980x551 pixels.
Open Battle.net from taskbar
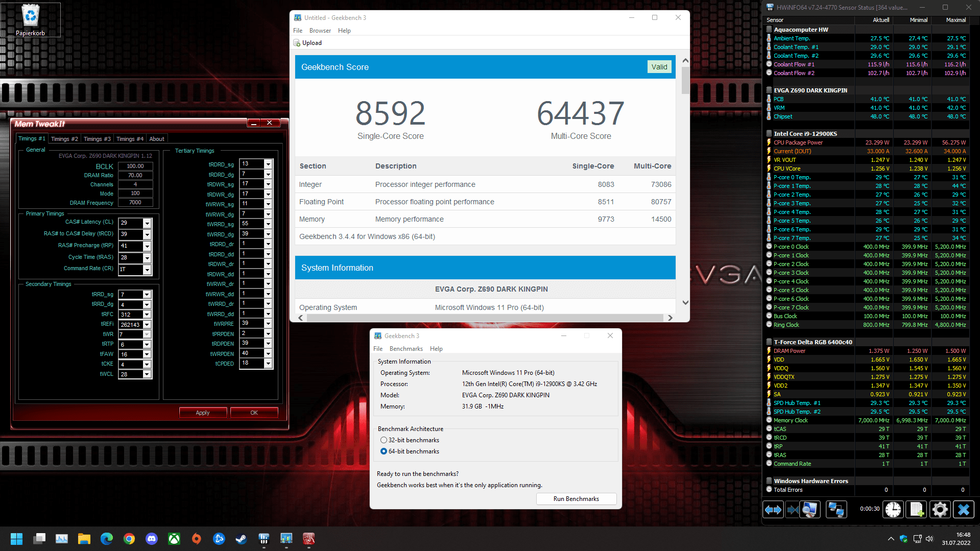click(x=219, y=539)
